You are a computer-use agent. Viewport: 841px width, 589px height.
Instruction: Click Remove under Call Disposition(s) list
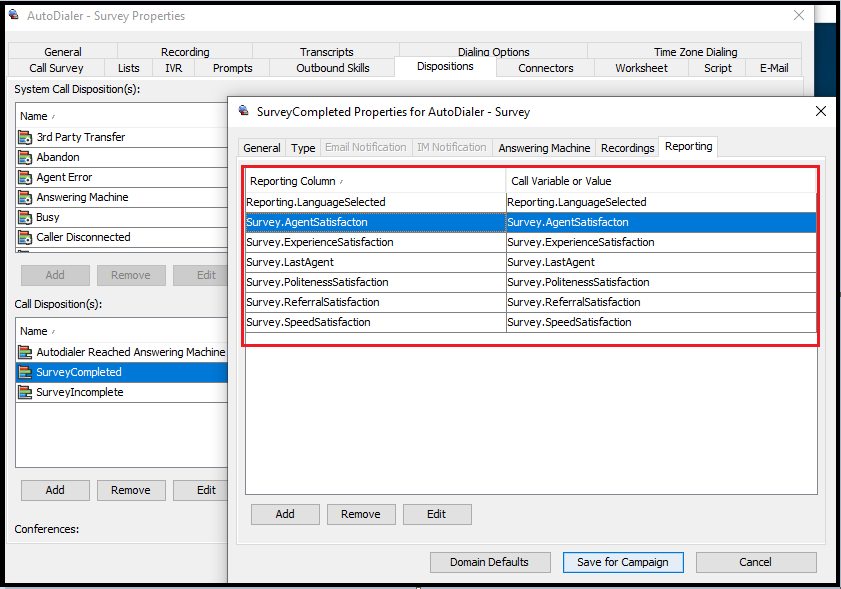[131, 490]
